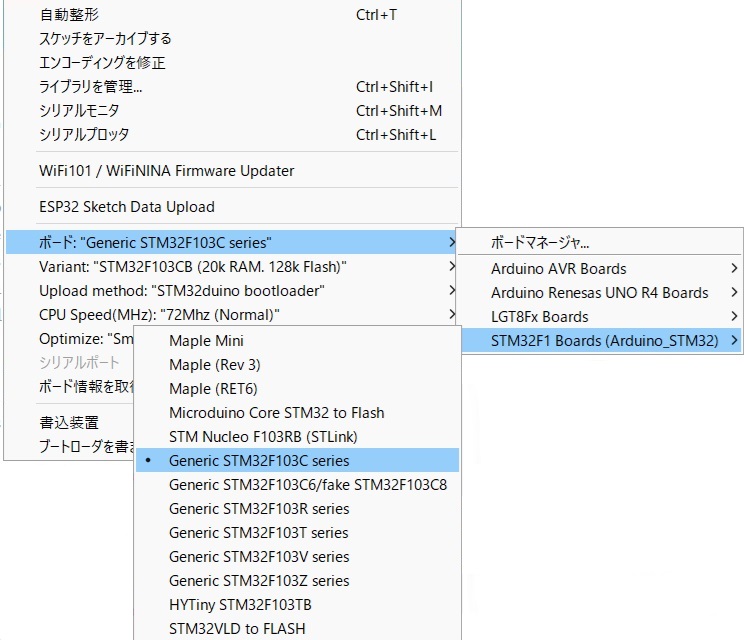Open the Optimize setting entry
The width and height of the screenshot is (744, 640).
coord(70,339)
